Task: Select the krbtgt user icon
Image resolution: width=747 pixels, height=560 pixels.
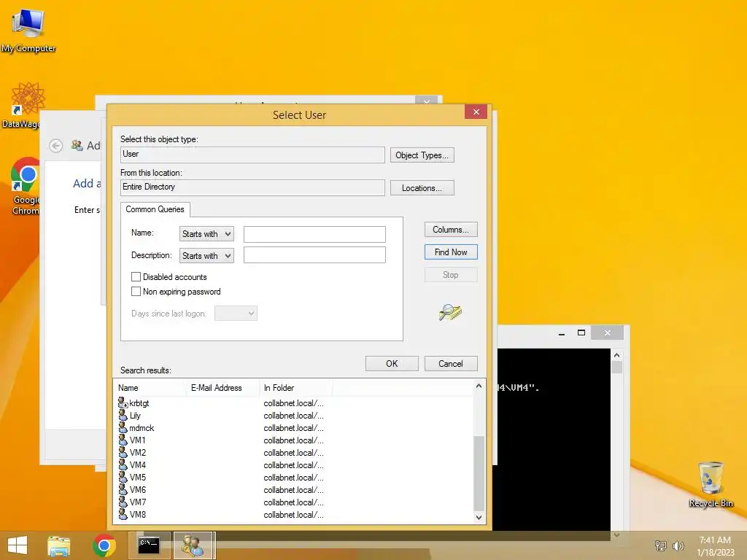Action: 123,402
